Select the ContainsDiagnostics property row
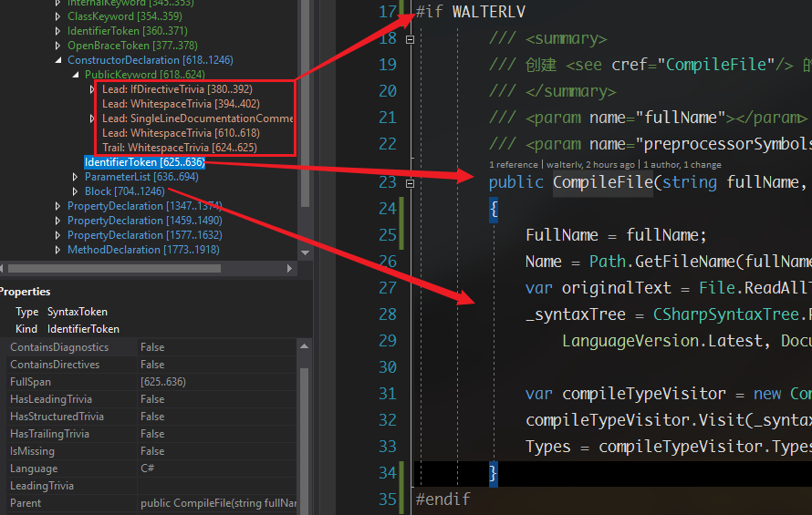The width and height of the screenshot is (812, 515). point(151,347)
